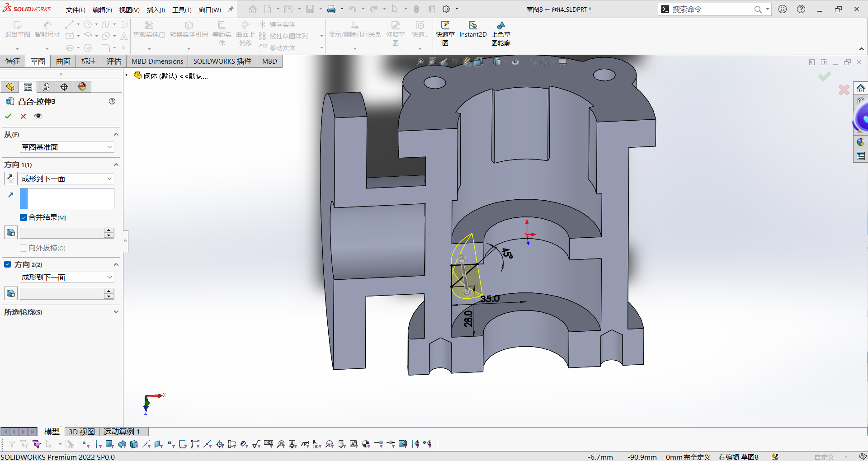Screen dimensions: 868x461
Task: Toggle Instant2D tool
Action: tap(473, 29)
